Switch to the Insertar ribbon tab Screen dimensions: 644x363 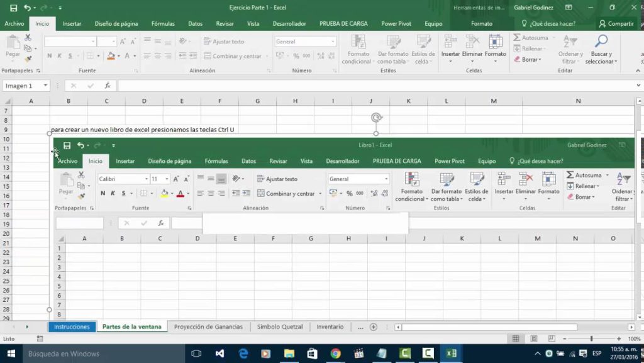coord(72,24)
